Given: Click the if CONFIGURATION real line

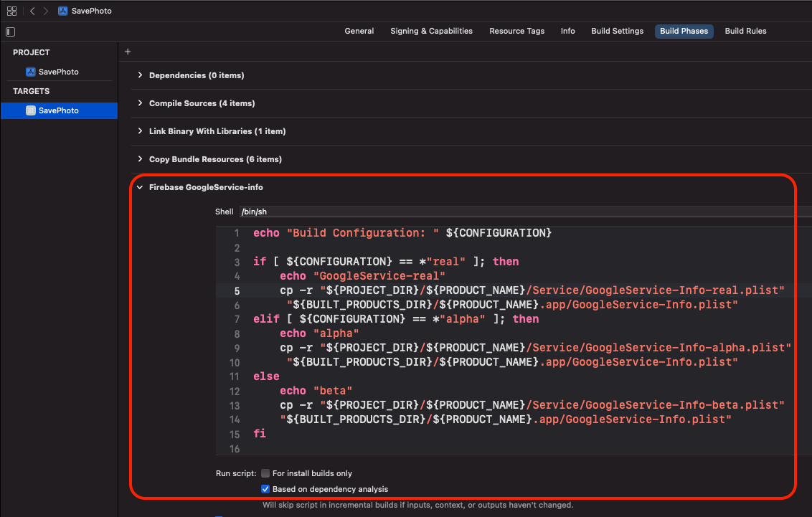Looking at the screenshot, I should click(x=386, y=261).
